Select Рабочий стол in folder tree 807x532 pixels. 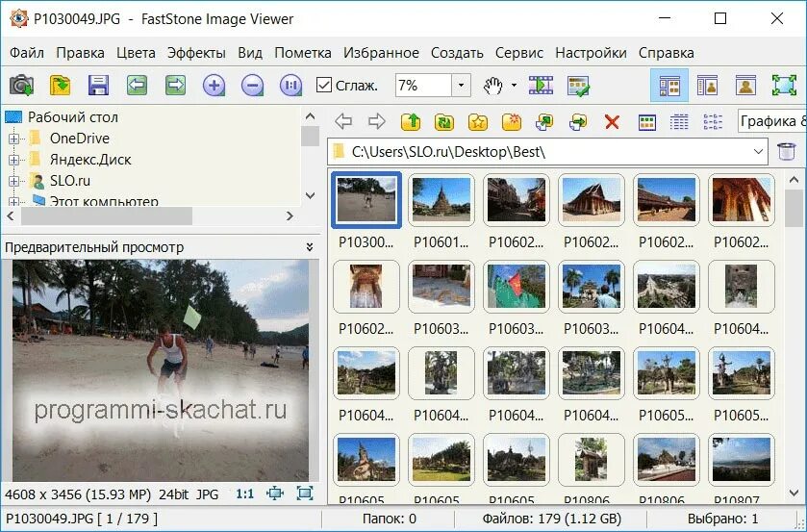click(73, 117)
